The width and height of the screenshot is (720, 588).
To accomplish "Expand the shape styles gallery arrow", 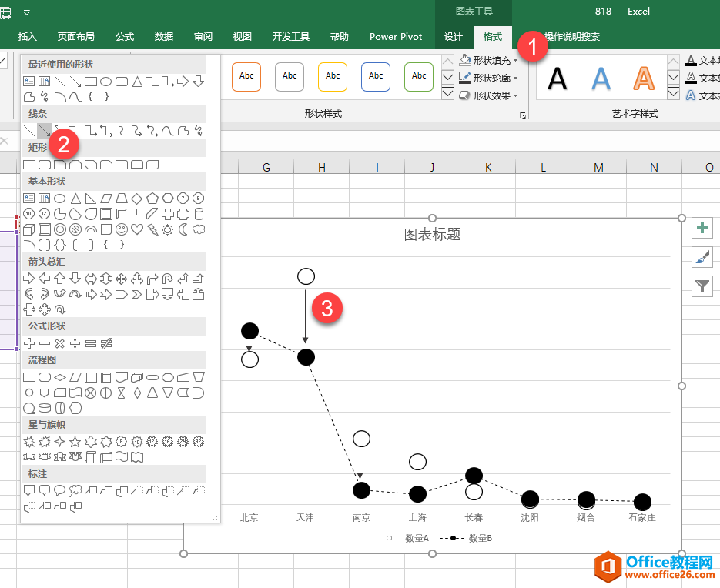I will (447, 93).
